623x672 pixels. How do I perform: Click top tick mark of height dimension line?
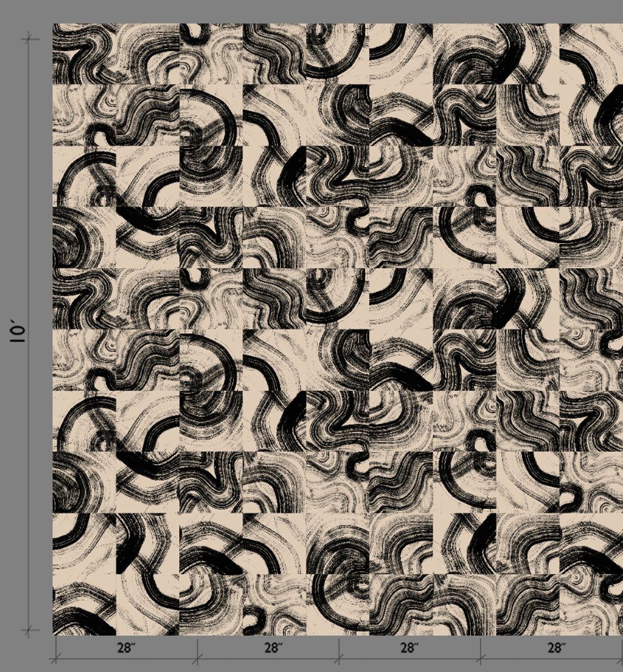pos(30,39)
